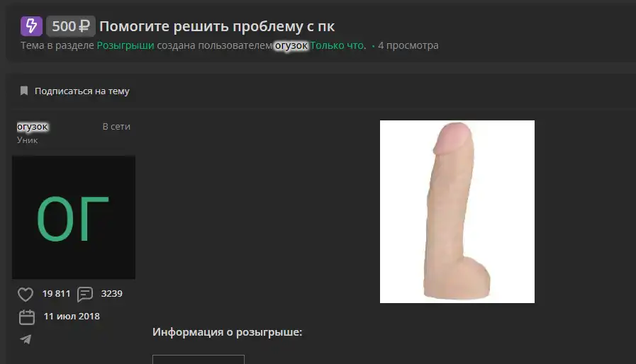This screenshot has width=636, height=364.
Task: Click the purple lightning giveaway icon
Action: coord(31,26)
